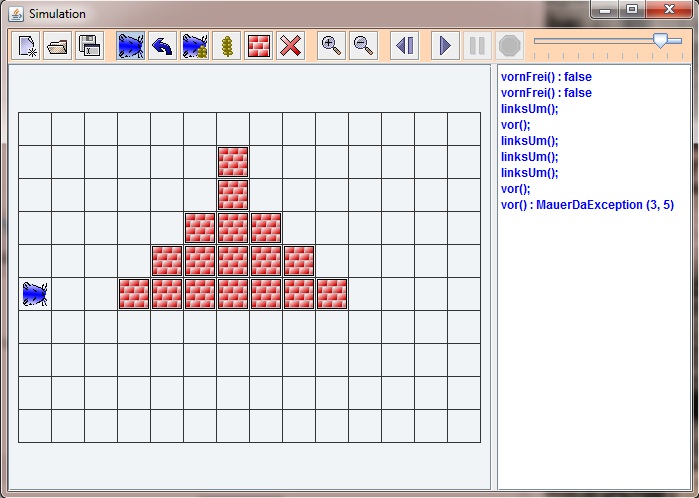Create a new territory file
This screenshot has height=498, width=699.
(x=25, y=45)
